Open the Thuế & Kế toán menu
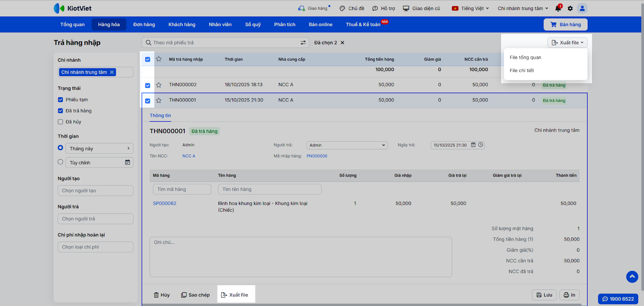 click(363, 25)
